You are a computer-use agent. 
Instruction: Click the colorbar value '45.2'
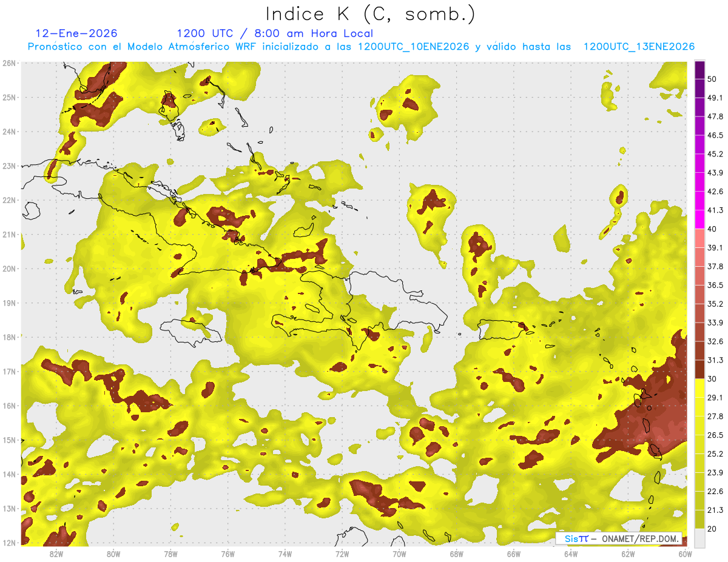(715, 154)
